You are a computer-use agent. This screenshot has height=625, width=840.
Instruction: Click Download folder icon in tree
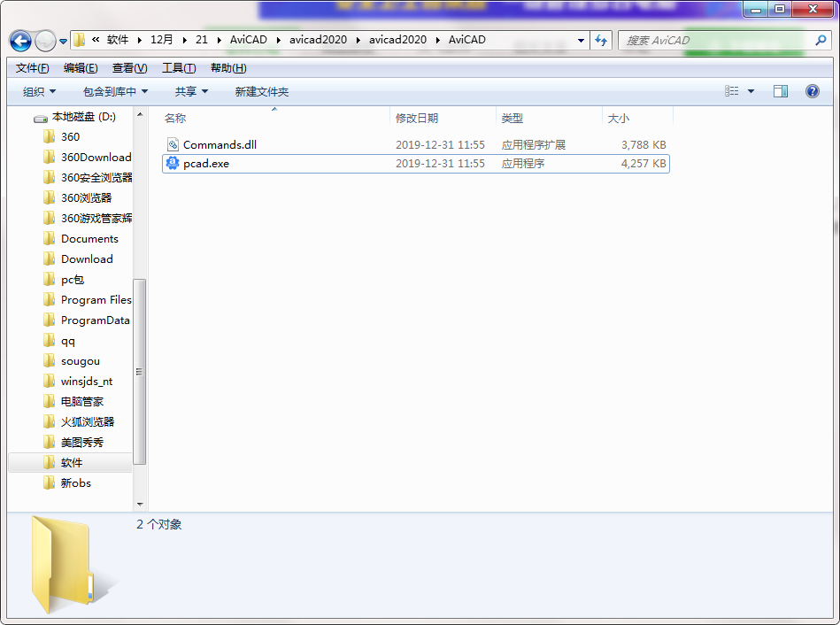(49, 258)
